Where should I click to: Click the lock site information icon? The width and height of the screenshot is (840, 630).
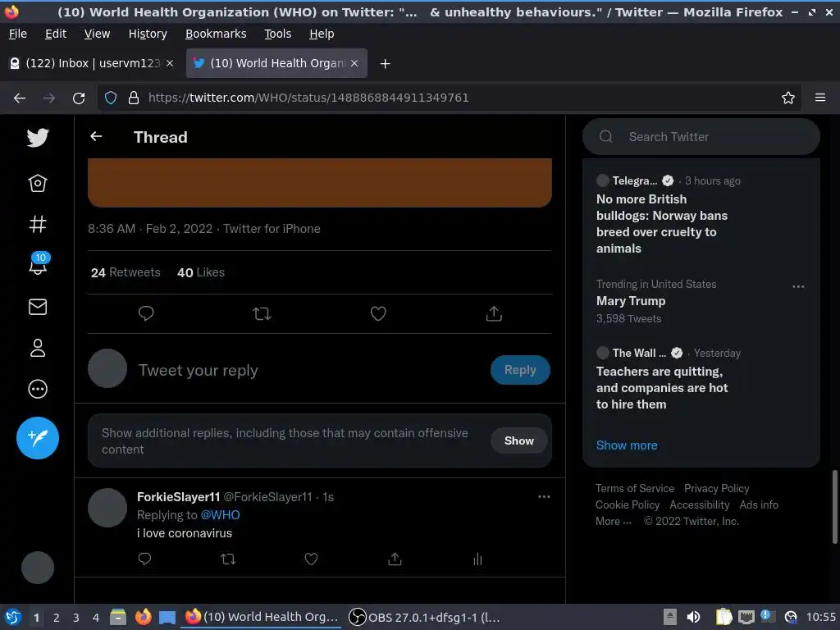click(x=134, y=98)
